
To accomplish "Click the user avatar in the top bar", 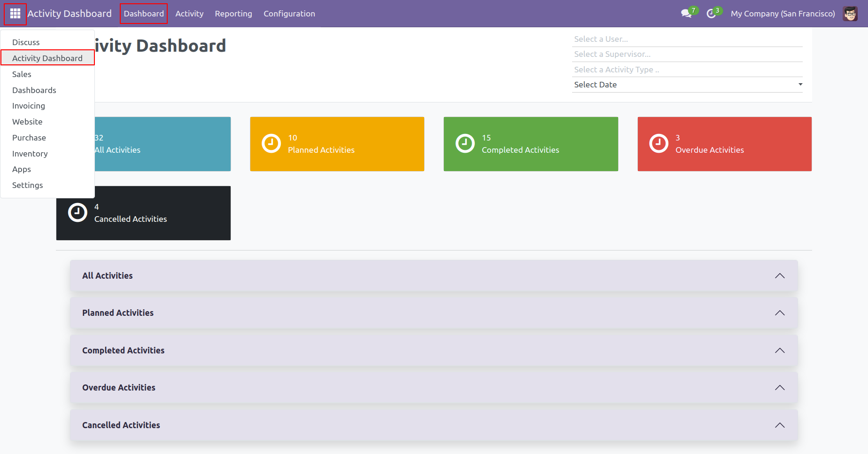I will pos(850,14).
